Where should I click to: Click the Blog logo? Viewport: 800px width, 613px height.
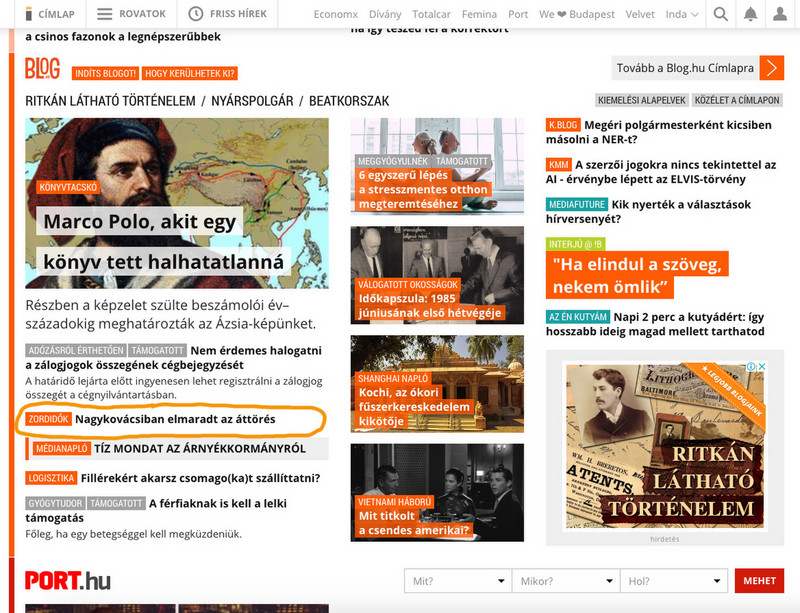43,68
